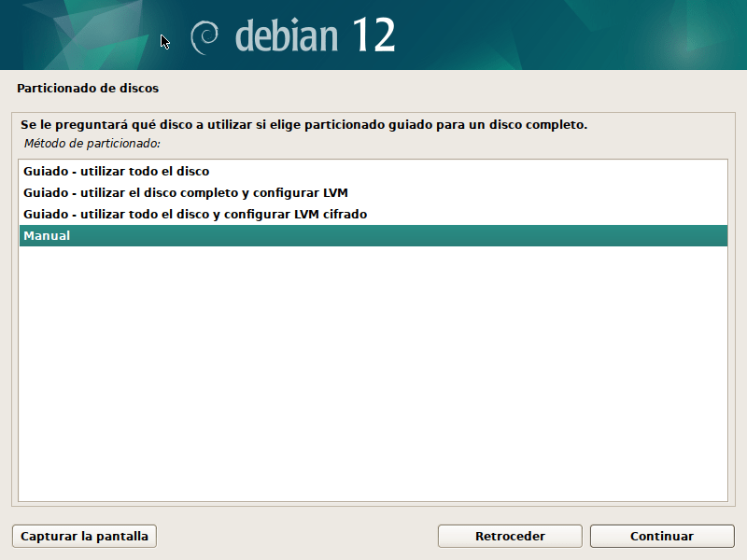Click the empty white area below Manual
Viewport: 747px width, 560px height.
[373, 374]
